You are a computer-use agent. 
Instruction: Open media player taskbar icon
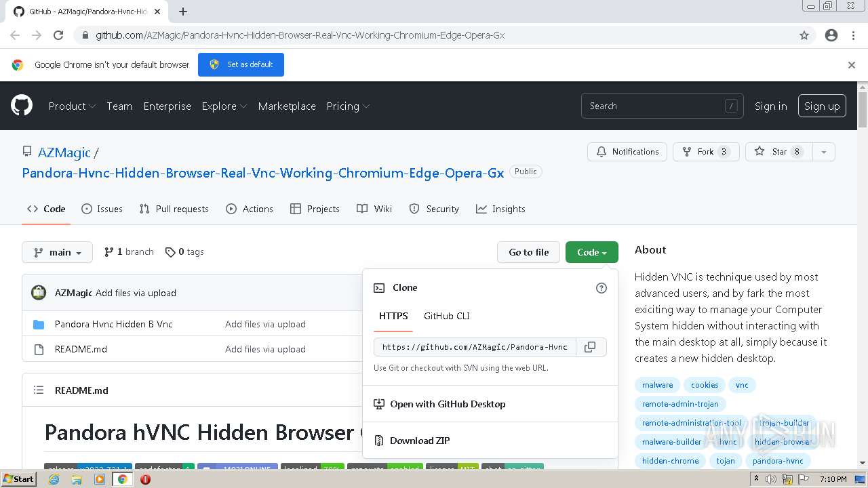coord(100,479)
